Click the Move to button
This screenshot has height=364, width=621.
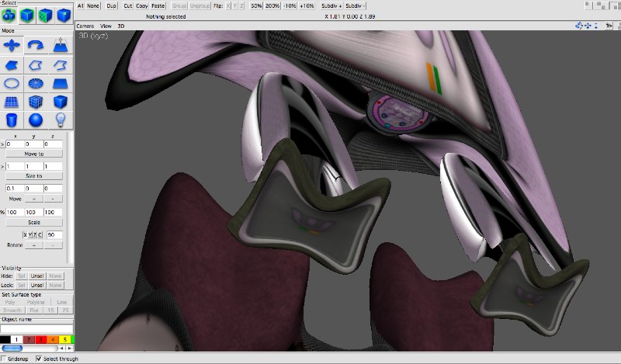tap(34, 154)
